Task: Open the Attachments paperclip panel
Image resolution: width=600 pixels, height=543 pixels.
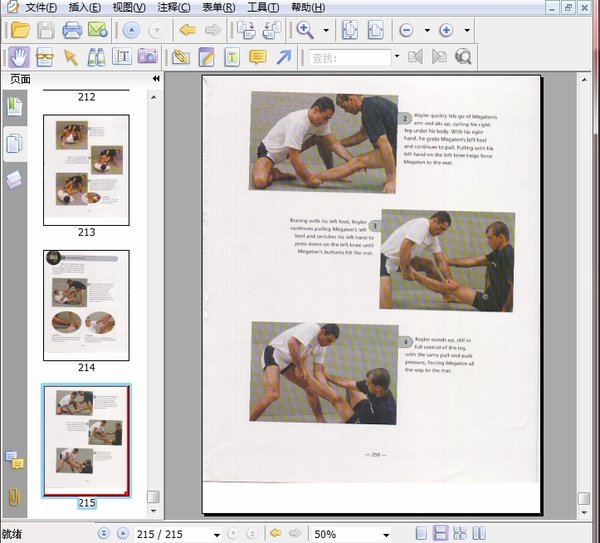Action: [x=14, y=496]
